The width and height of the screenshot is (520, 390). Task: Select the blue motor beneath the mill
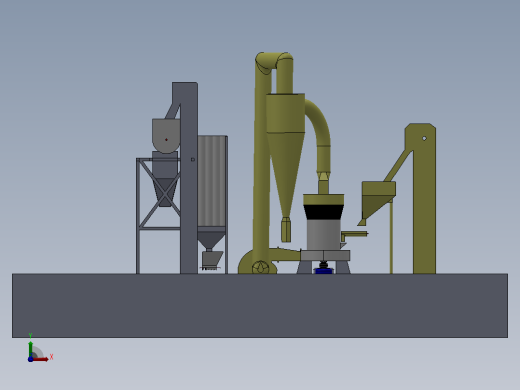pyautogui.click(x=323, y=271)
